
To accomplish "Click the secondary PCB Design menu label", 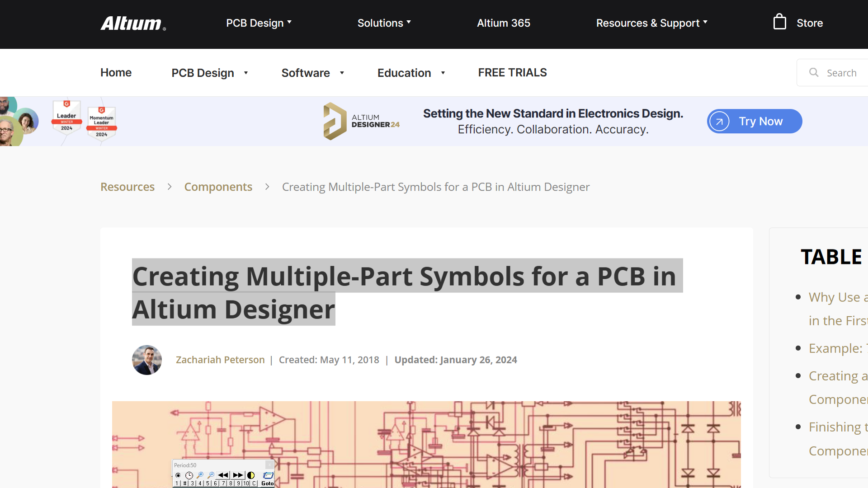I will point(203,73).
